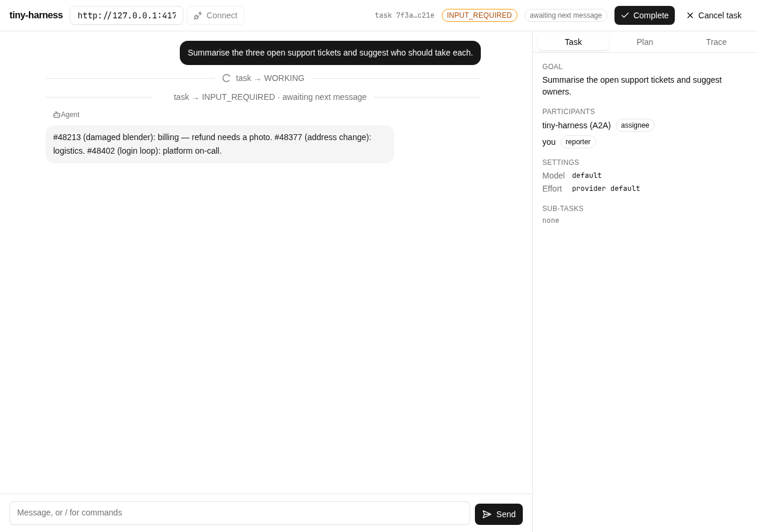
Task: Click the GOAL section heading
Action: [x=552, y=67]
